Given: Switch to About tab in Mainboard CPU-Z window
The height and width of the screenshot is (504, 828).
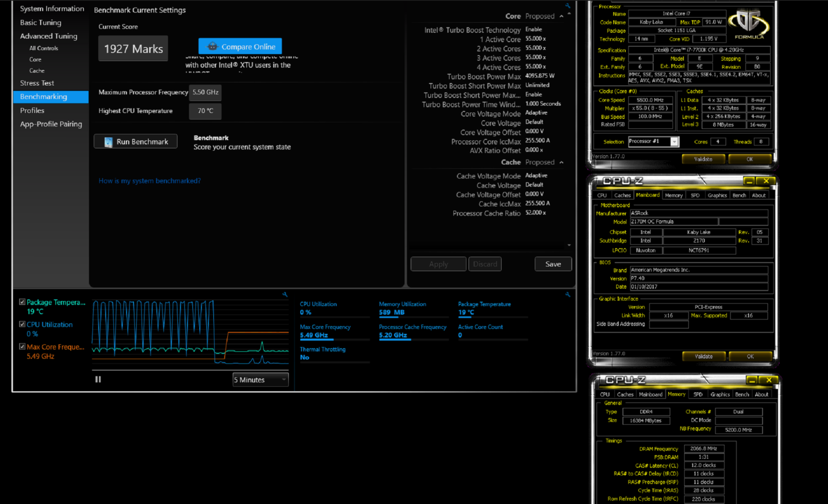Looking at the screenshot, I should 758,195.
